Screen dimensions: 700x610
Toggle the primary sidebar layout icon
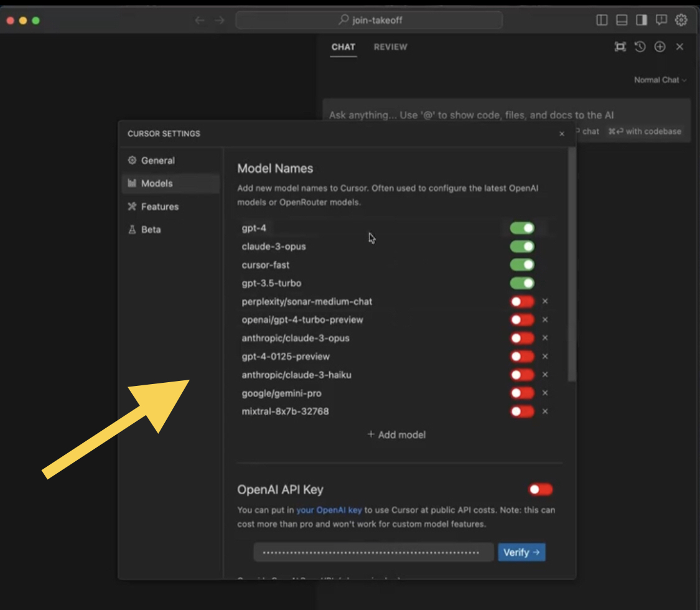click(602, 20)
